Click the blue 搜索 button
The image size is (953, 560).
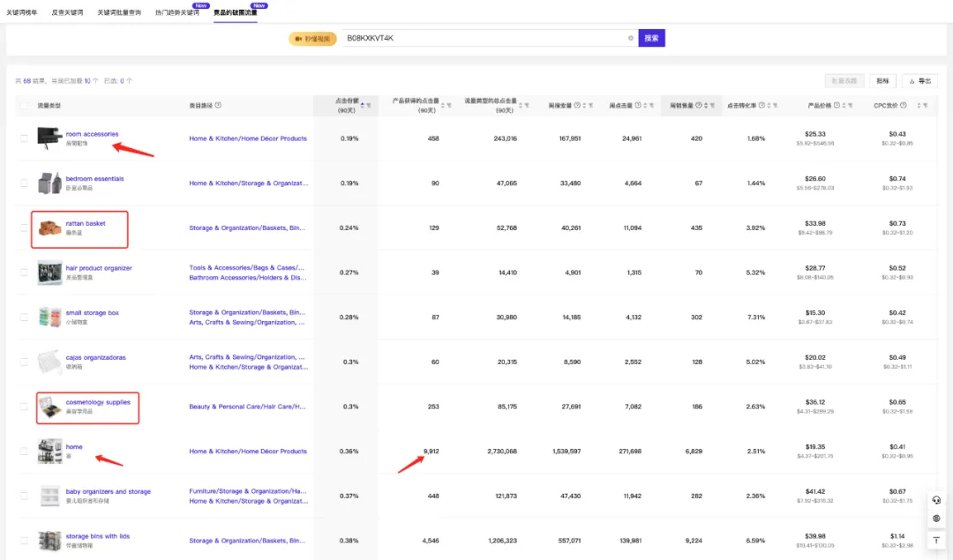651,38
